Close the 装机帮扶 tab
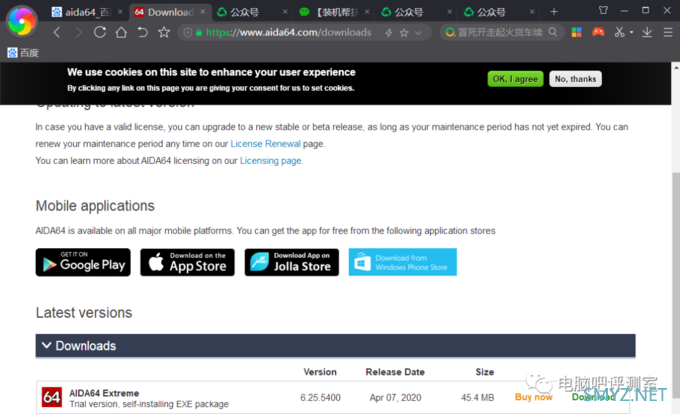This screenshot has height=414, width=680. (367, 12)
